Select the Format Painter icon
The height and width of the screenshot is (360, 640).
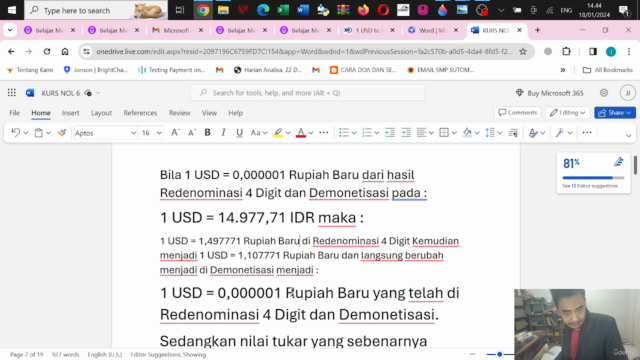pyautogui.click(x=62, y=133)
